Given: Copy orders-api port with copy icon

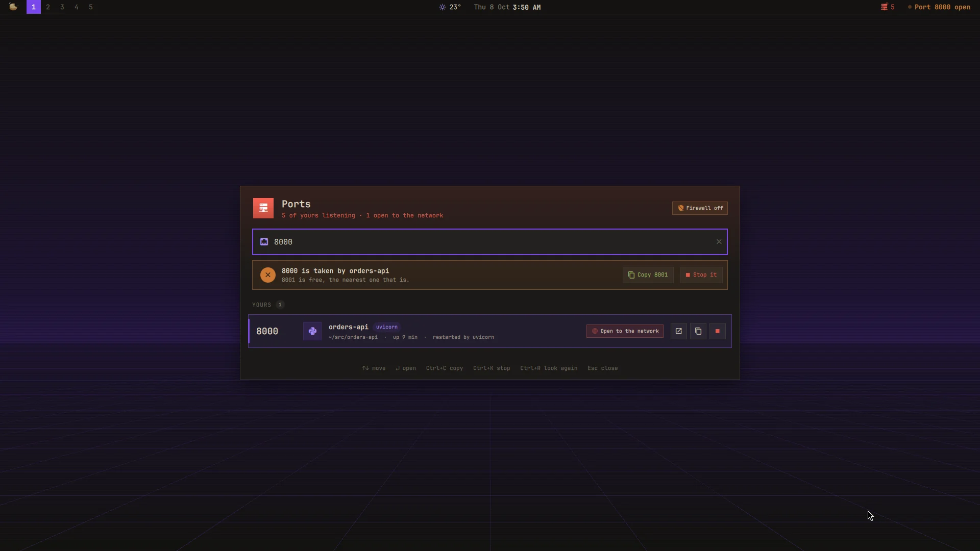Looking at the screenshot, I should point(698,331).
